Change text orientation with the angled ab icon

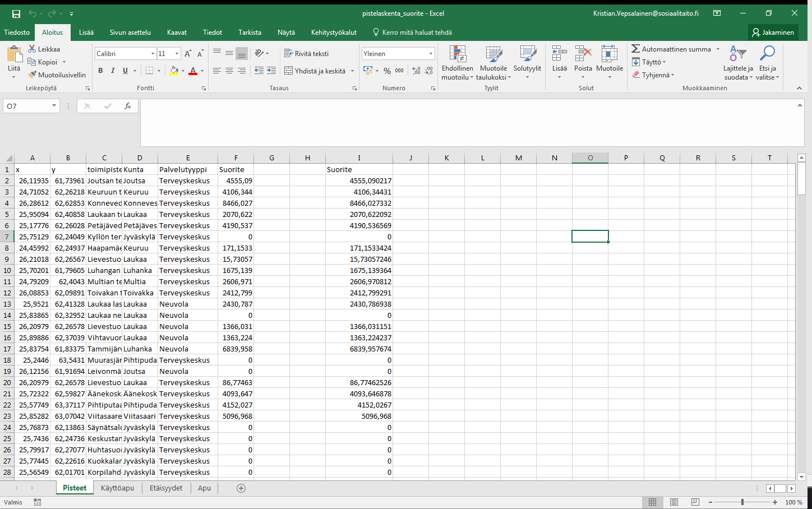259,53
